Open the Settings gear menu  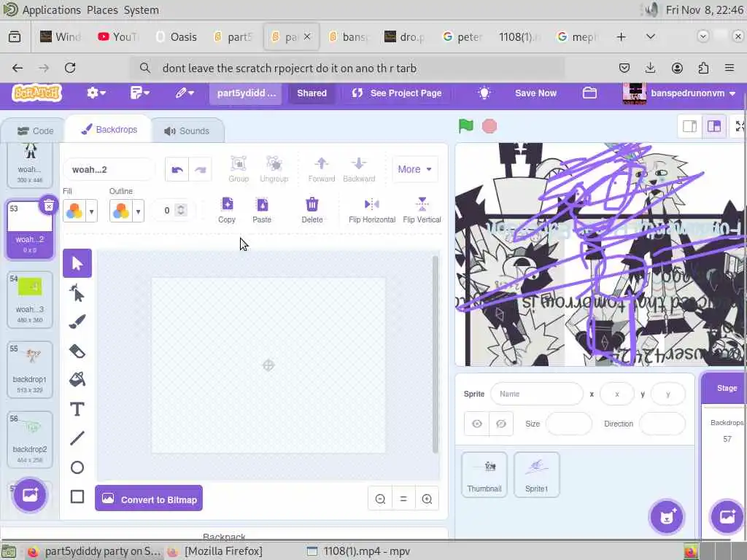(x=96, y=93)
